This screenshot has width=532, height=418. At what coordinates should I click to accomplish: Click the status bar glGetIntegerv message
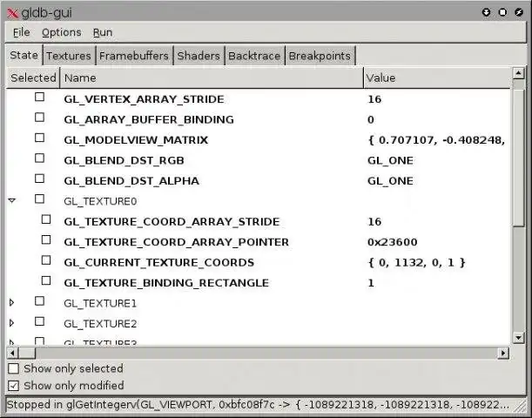click(x=258, y=404)
